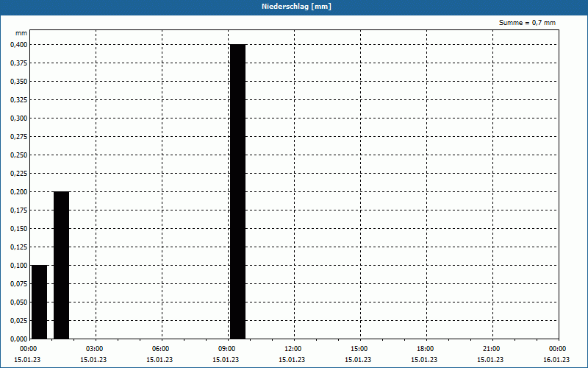Screen dimensions: 588x368
Task: Click the 18:00 time axis label
Action: [426, 349]
